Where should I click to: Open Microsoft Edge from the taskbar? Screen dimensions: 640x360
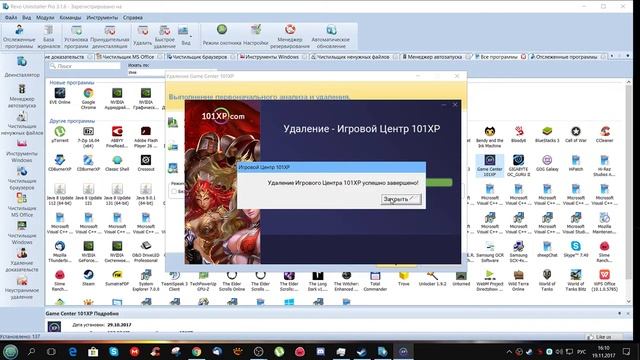click(x=73, y=351)
